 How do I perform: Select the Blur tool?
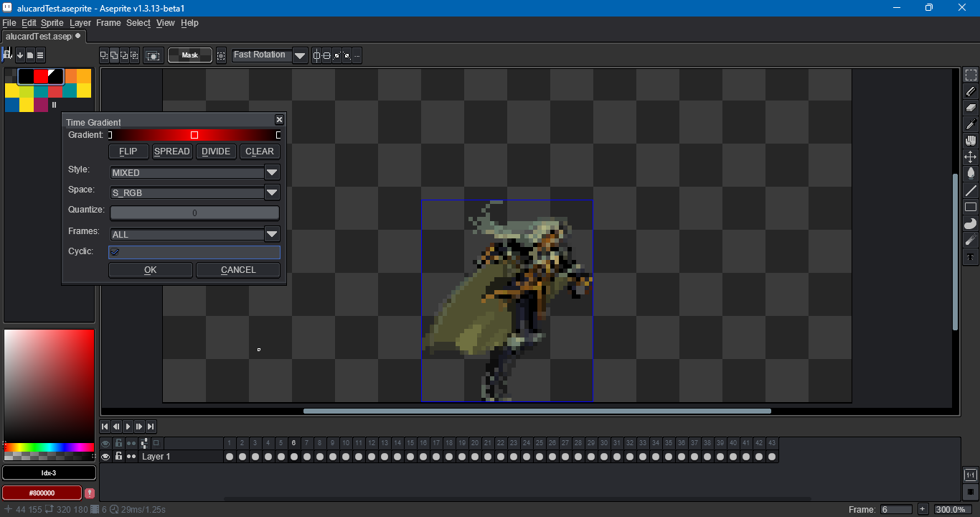click(971, 240)
